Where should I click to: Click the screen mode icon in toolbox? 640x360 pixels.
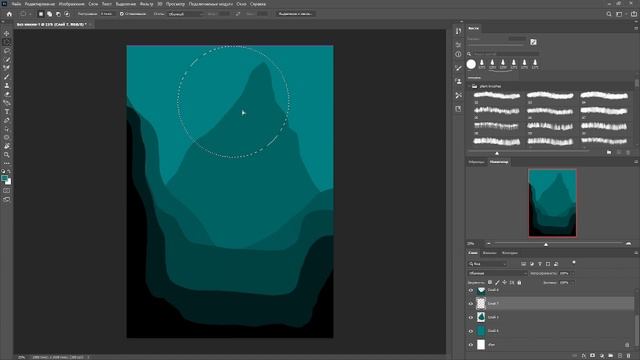(7, 199)
